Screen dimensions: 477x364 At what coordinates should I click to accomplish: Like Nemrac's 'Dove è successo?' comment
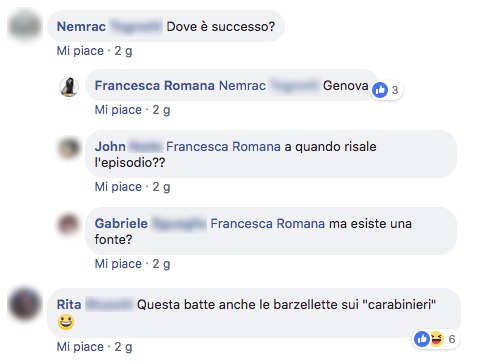coord(80,51)
